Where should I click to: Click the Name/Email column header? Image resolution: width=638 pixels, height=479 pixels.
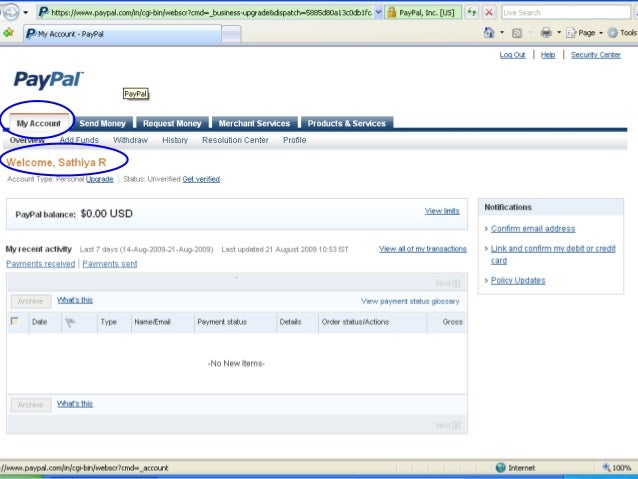(153, 322)
